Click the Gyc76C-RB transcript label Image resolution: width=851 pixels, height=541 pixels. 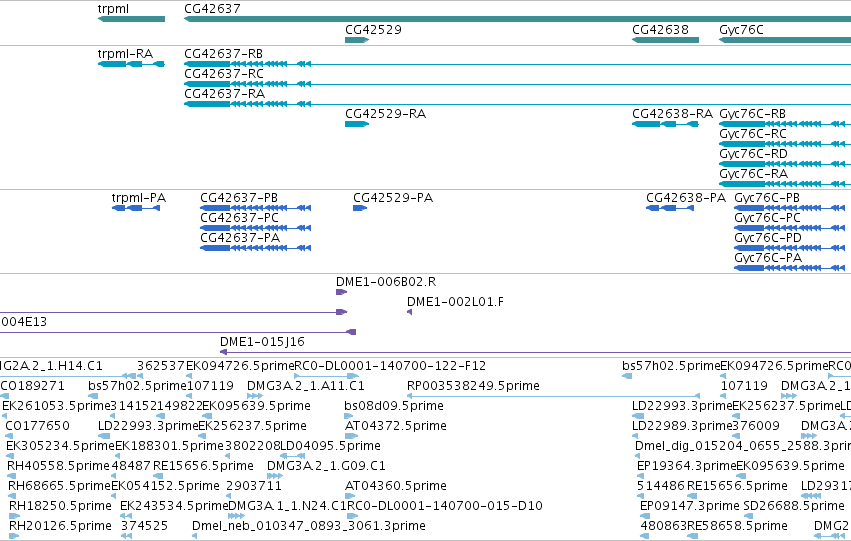pos(752,114)
